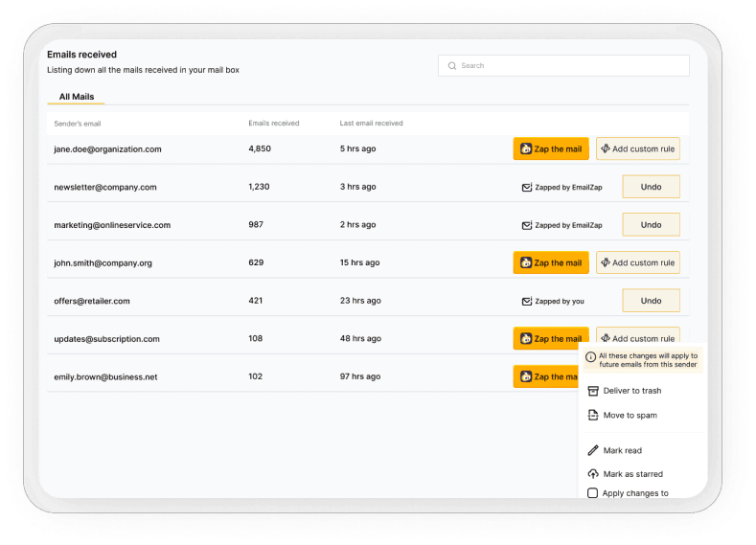Select jane.doe@organization.com sender address
Viewport: 756px width, 545px height.
(107, 149)
